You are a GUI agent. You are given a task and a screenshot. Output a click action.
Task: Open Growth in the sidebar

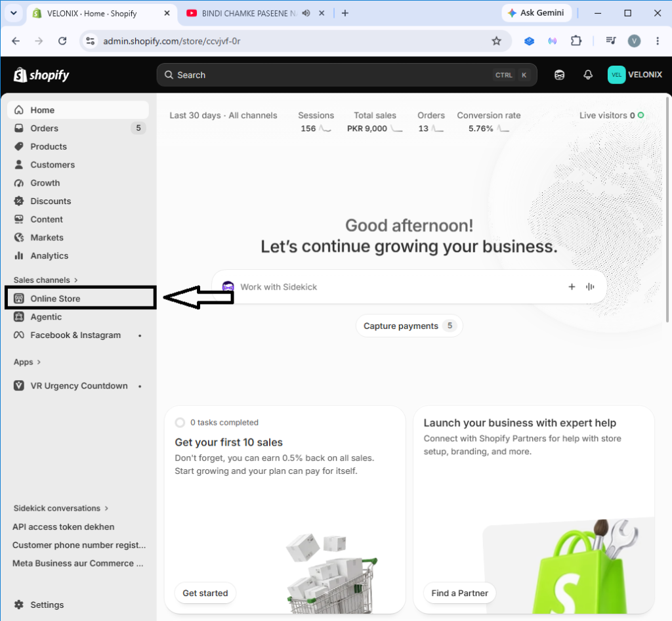click(x=78, y=183)
